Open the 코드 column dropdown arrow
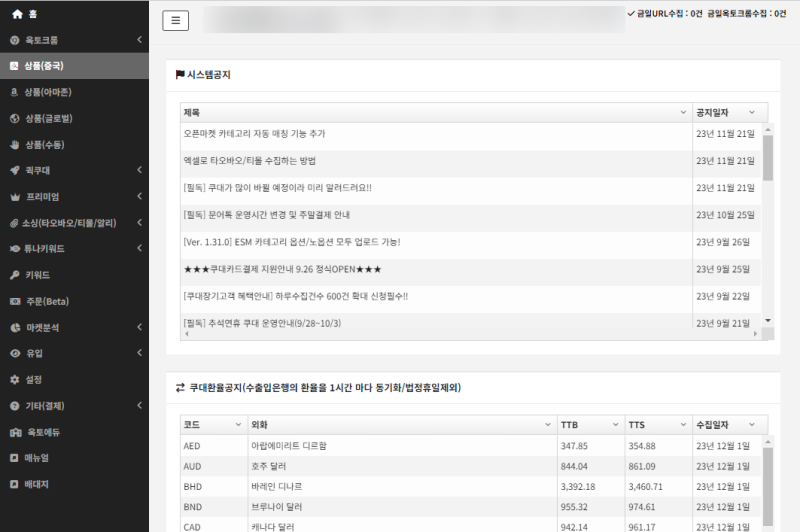800x532 pixels. pyautogui.click(x=238, y=424)
